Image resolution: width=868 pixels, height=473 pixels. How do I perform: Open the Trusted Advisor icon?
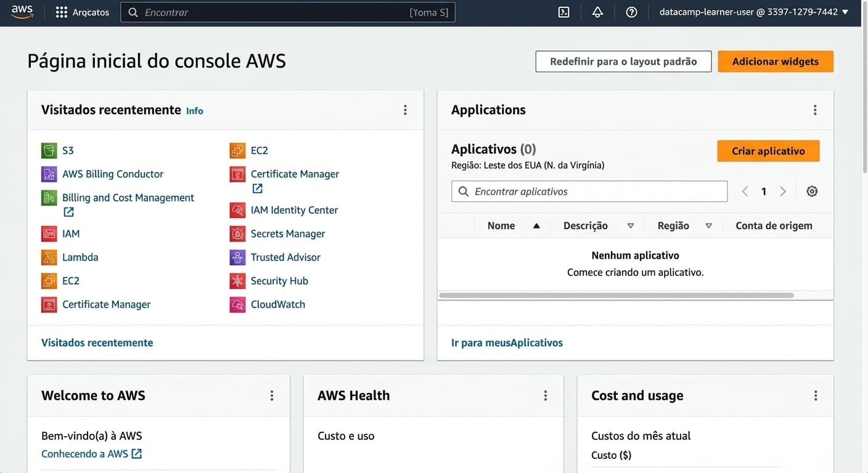tap(237, 257)
